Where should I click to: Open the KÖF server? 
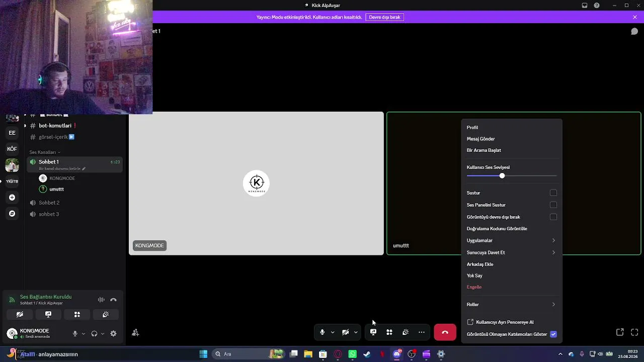12,149
